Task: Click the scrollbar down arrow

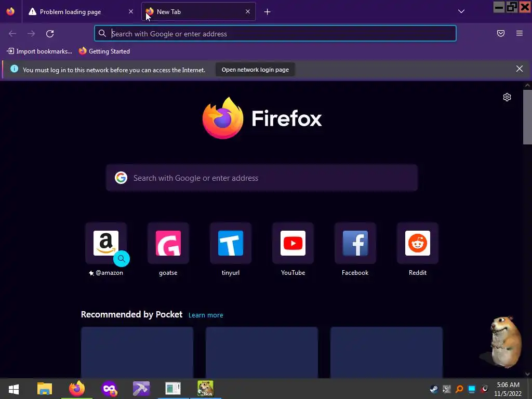Action: tap(527, 374)
